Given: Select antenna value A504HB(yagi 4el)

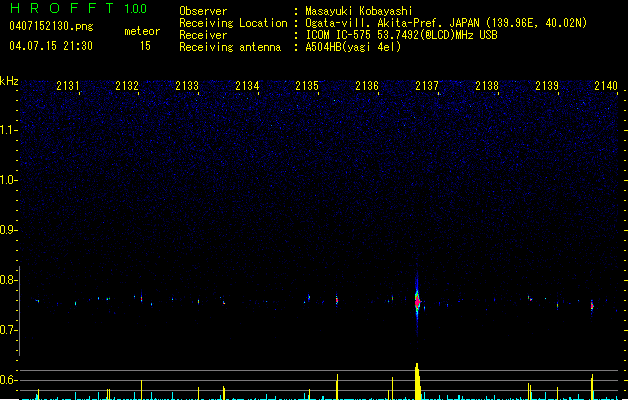Looking at the screenshot, I should pyautogui.click(x=353, y=47).
